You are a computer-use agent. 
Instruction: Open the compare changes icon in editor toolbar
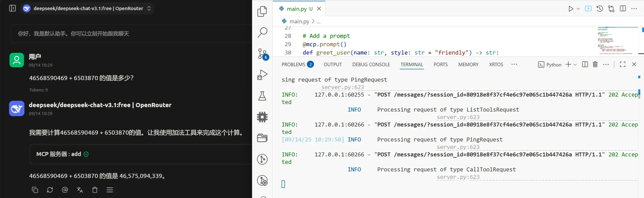click(611, 9)
